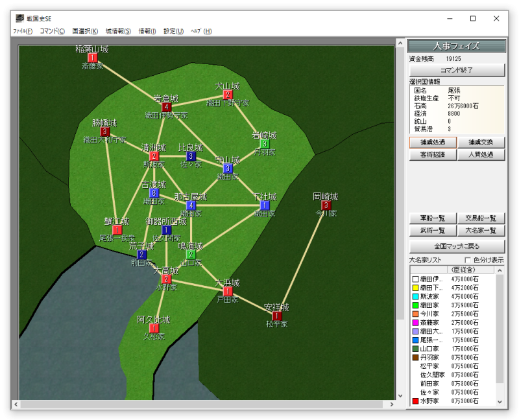Click daimyo list scroll down arrow
This screenshot has height=420, width=519.
500,402
